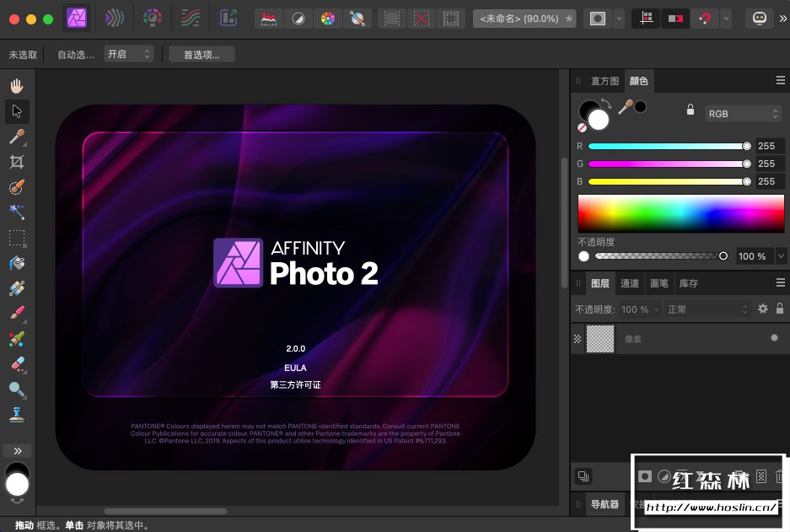
Task: Toggle the layer lock icon
Action: 779,309
